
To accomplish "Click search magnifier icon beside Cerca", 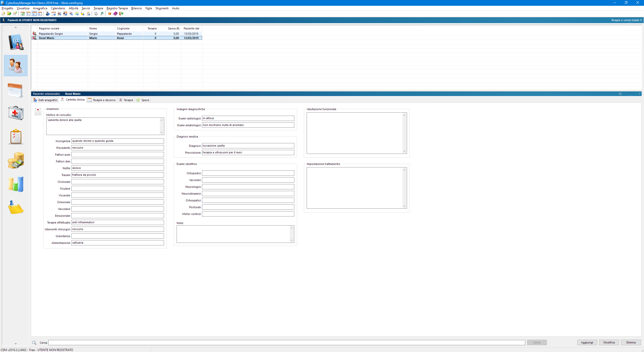I will [x=34, y=342].
